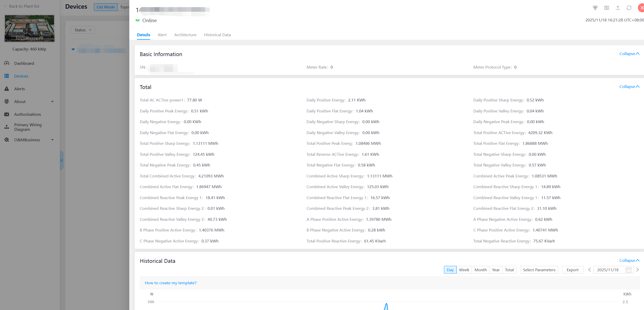The width and height of the screenshot is (644, 310).
Task: Open the date picker calendar icon
Action: click(628, 270)
